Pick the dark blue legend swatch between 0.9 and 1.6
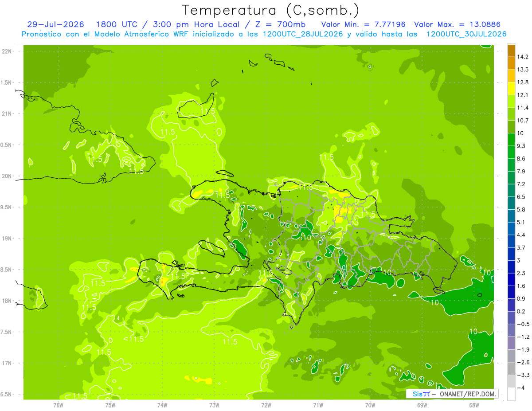 coord(511,292)
